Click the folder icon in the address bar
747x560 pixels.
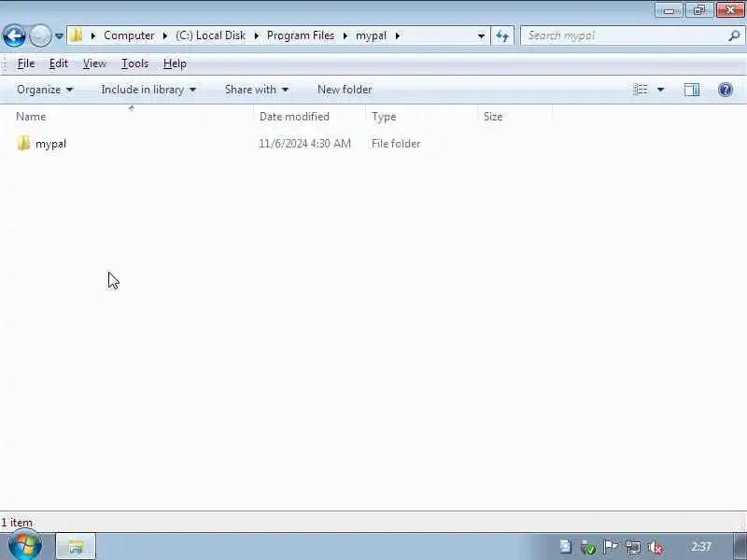pyautogui.click(x=77, y=35)
